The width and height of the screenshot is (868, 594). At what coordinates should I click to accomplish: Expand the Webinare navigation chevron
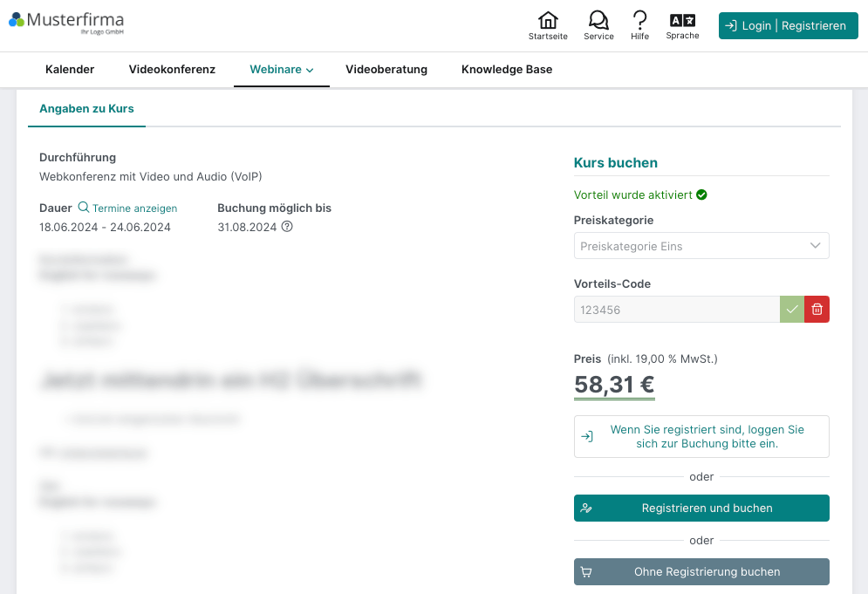click(x=310, y=69)
